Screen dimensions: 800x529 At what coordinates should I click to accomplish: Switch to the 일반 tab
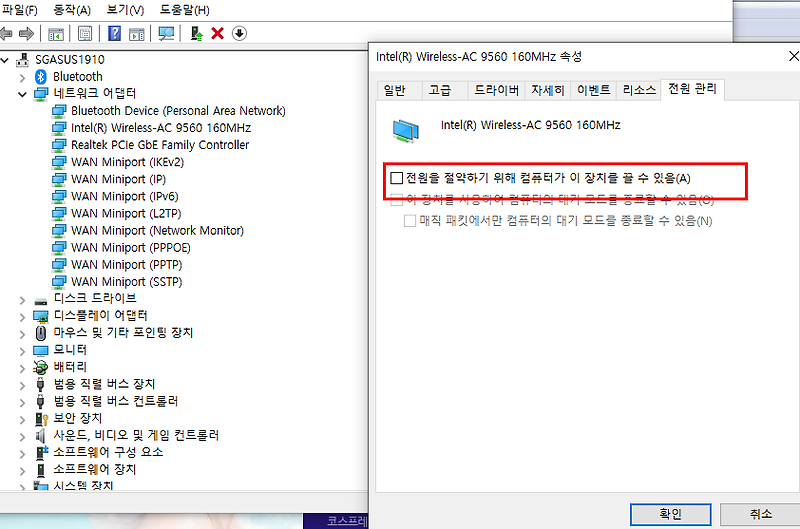pos(394,90)
